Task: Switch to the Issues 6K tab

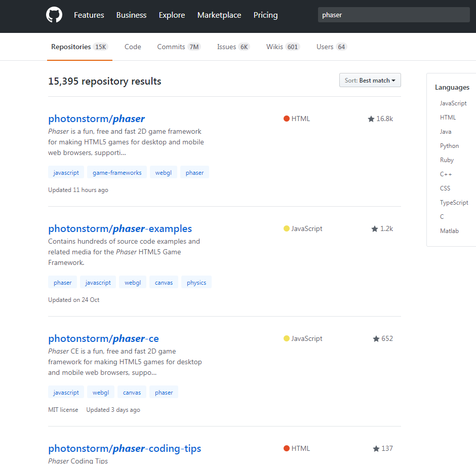Action: coord(233,47)
